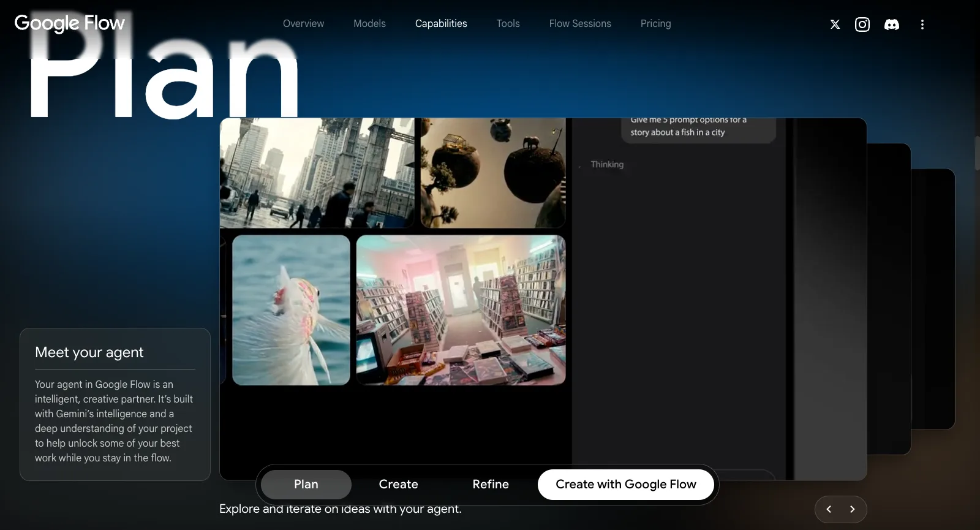Switch to the Refine capability tab
980x530 pixels.
tap(491, 485)
